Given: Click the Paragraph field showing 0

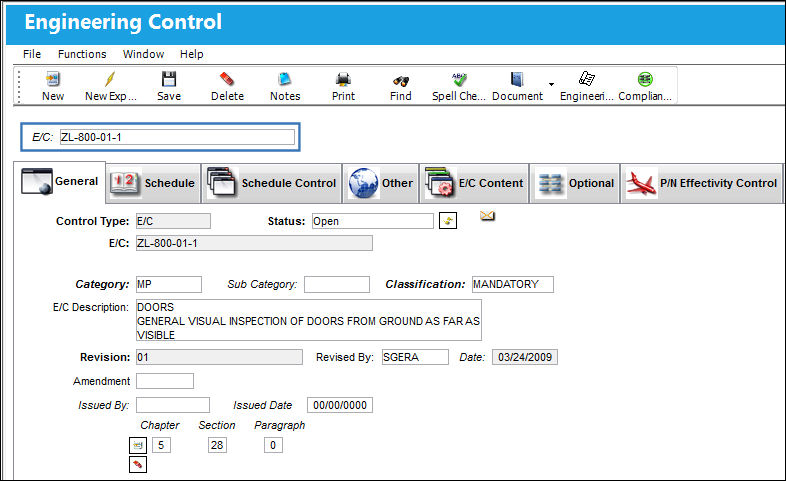Looking at the screenshot, I should 273,445.
